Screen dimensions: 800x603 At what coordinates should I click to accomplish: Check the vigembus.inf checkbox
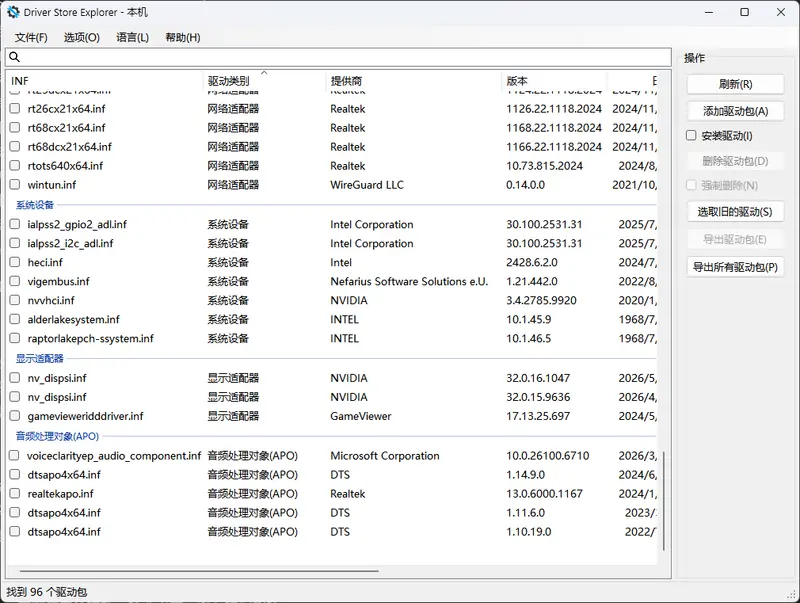point(15,281)
